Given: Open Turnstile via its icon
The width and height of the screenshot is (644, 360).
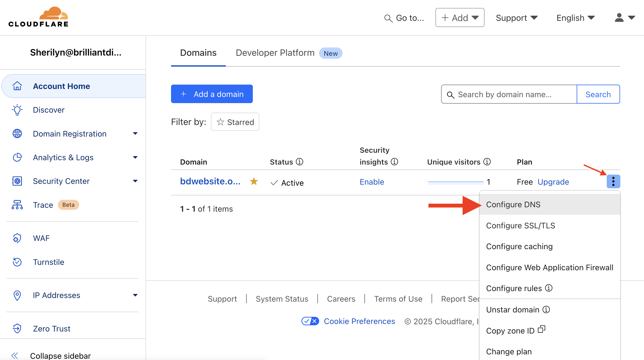Looking at the screenshot, I should [x=17, y=262].
